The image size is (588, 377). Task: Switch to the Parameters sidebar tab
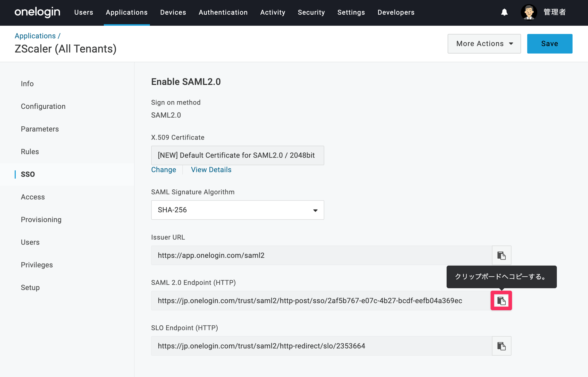coord(40,129)
